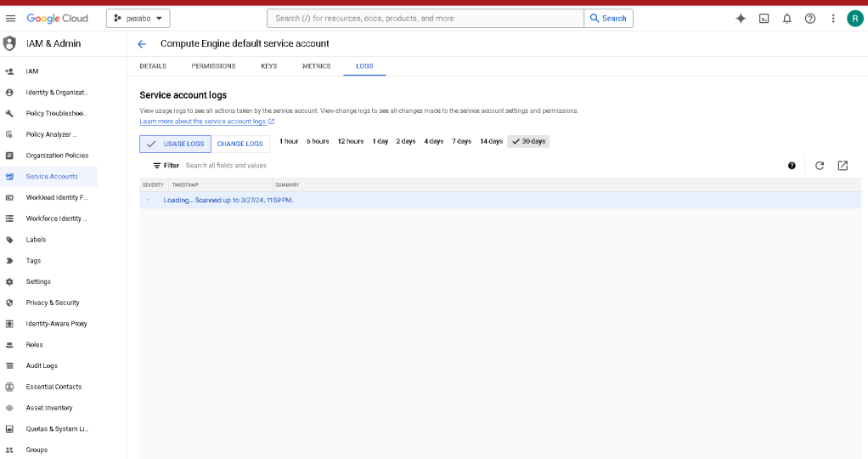Click the Filter icon for logs
Screen dimensions: 868x459
(157, 166)
